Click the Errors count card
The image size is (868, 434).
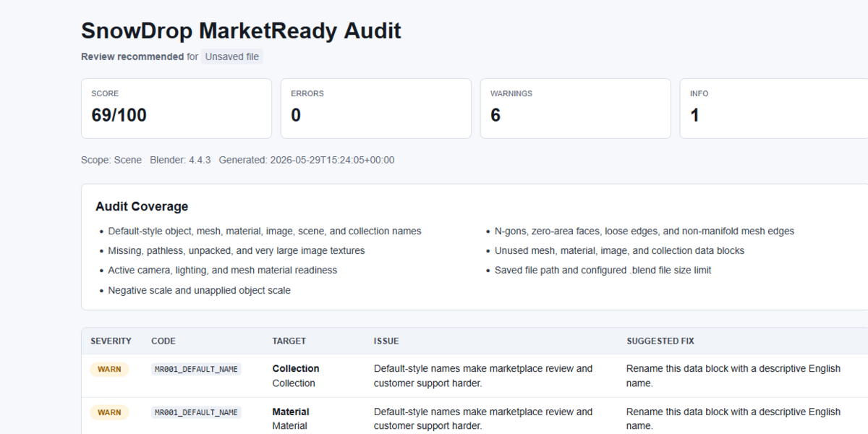(x=376, y=109)
